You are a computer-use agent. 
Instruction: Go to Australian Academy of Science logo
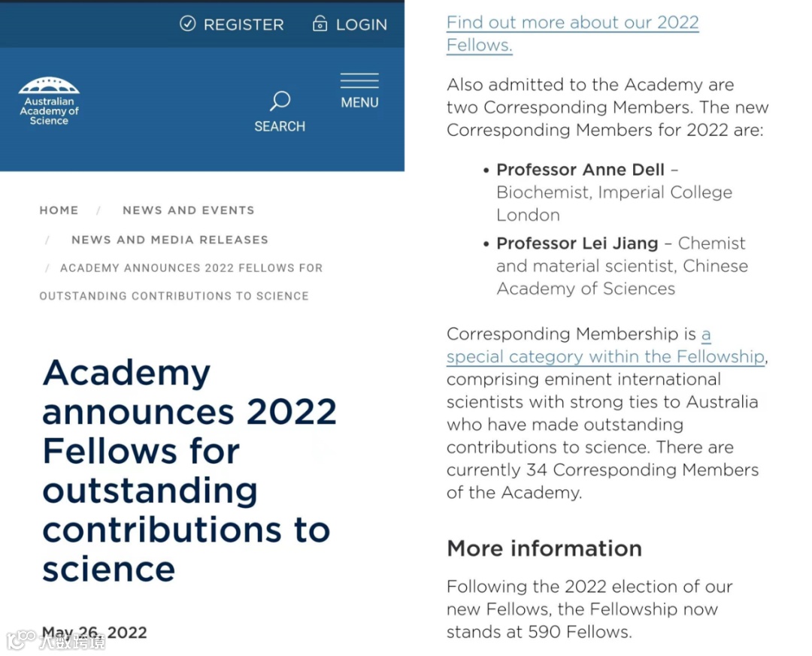pyautogui.click(x=49, y=101)
